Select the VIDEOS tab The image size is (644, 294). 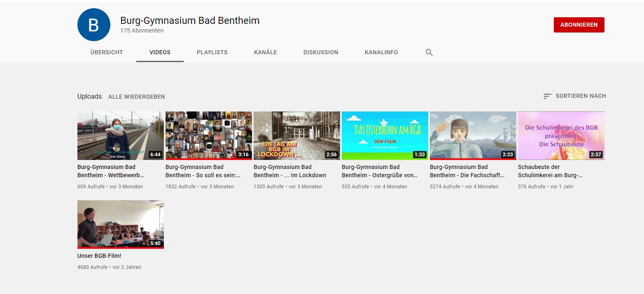[x=160, y=53]
